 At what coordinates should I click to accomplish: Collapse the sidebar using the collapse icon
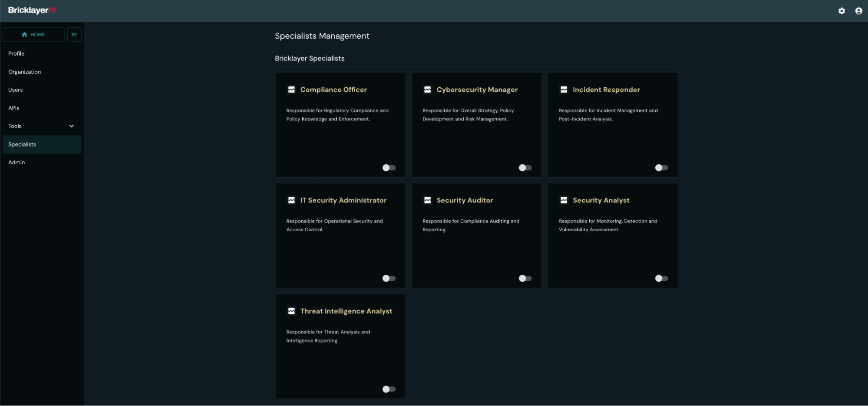coord(74,34)
